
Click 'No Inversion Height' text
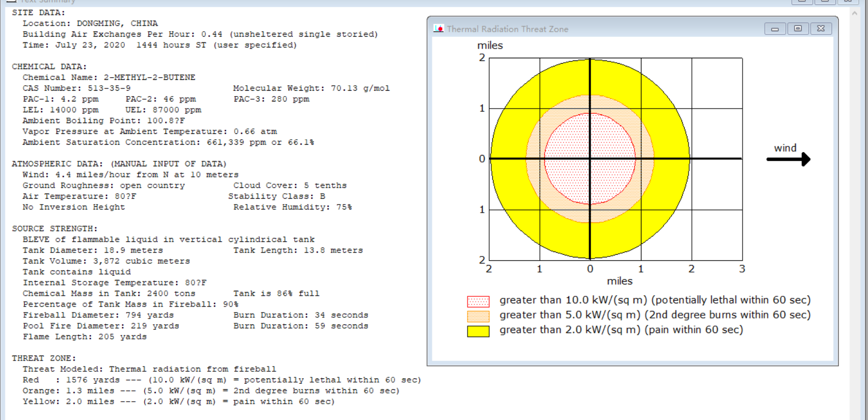coord(74,207)
